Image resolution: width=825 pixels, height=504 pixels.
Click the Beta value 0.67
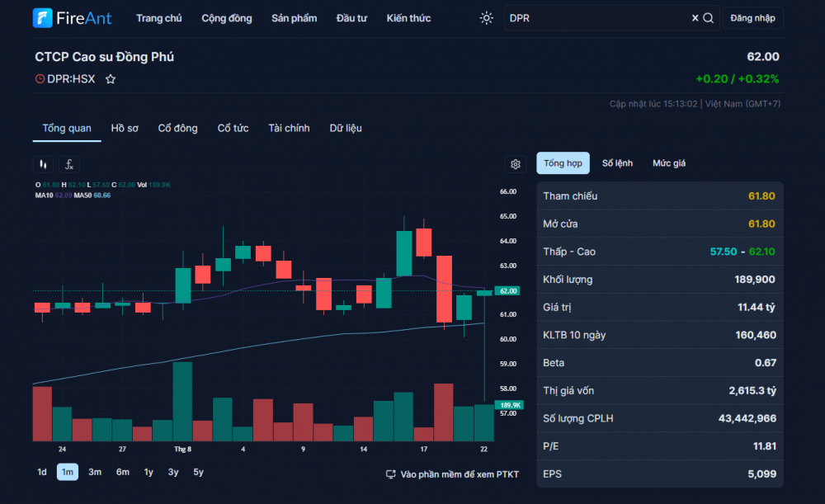pyautogui.click(x=765, y=363)
